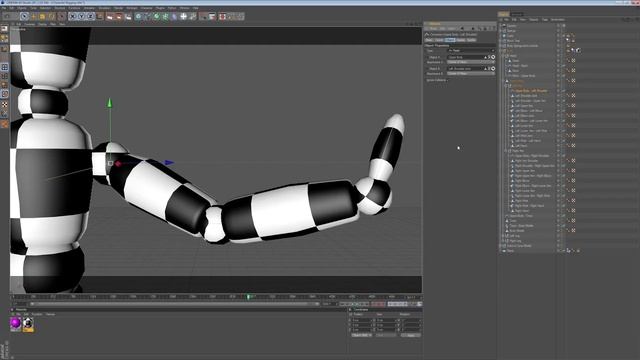Image resolution: width=640 pixels, height=360 pixels.
Task: Toggle the X axis lock
Action: coord(73,16)
